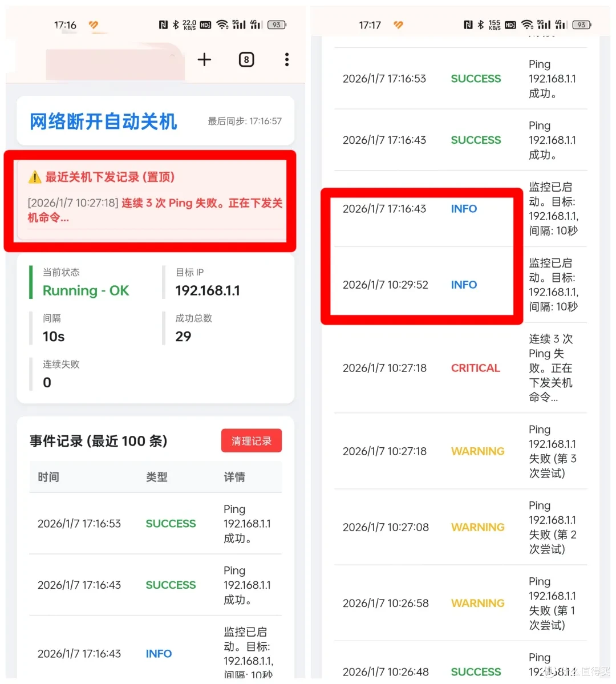Click the 网络断开自动关机 page title
This screenshot has width=616, height=684.
[x=103, y=122]
